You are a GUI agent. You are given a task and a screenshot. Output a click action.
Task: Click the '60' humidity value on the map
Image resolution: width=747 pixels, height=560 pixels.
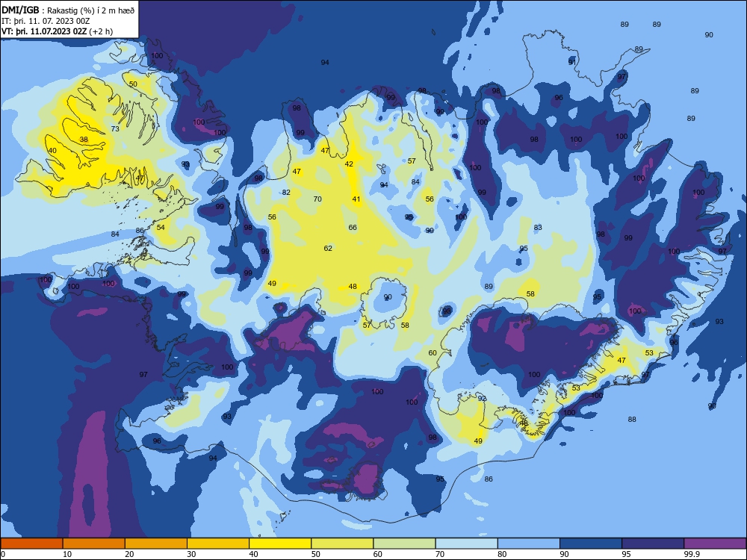(x=432, y=353)
